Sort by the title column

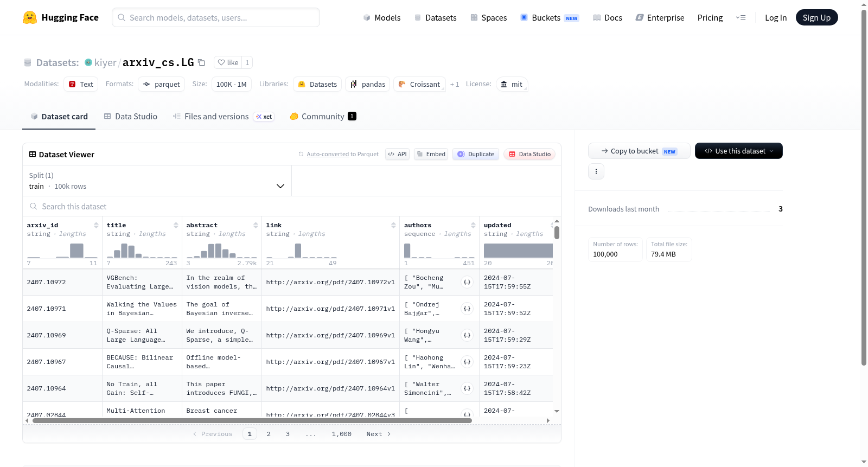tap(176, 225)
